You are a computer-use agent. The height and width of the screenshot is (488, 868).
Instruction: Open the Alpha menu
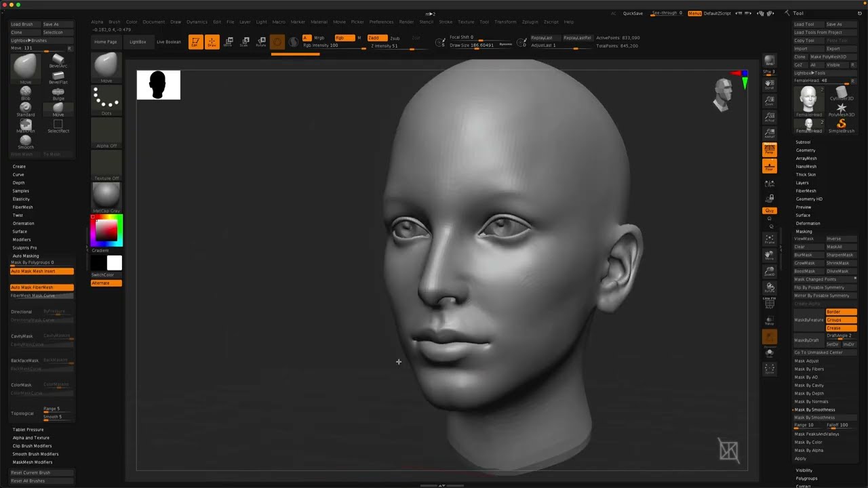97,22
